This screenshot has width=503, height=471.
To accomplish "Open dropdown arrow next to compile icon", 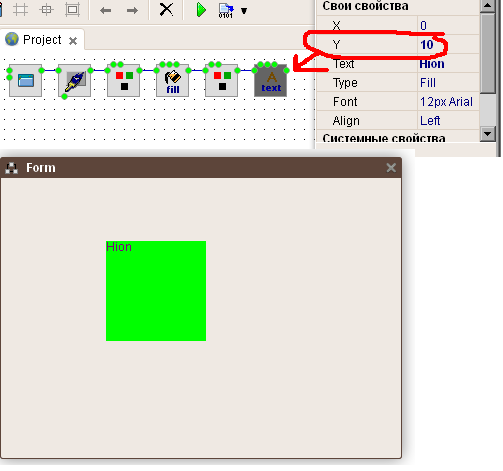I will point(244,11).
